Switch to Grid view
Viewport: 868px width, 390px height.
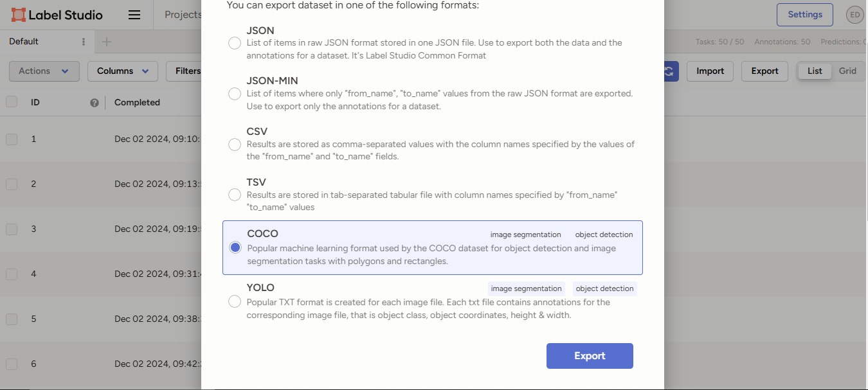click(847, 71)
